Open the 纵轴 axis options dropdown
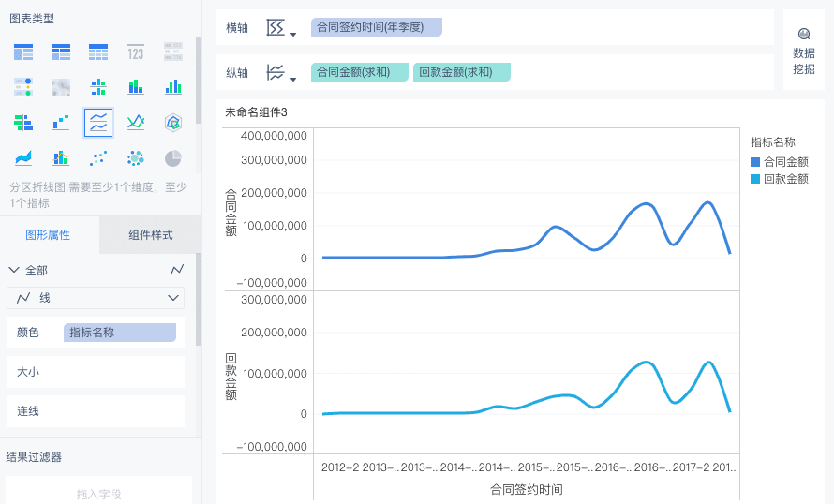The image size is (834, 504). pyautogui.click(x=281, y=73)
